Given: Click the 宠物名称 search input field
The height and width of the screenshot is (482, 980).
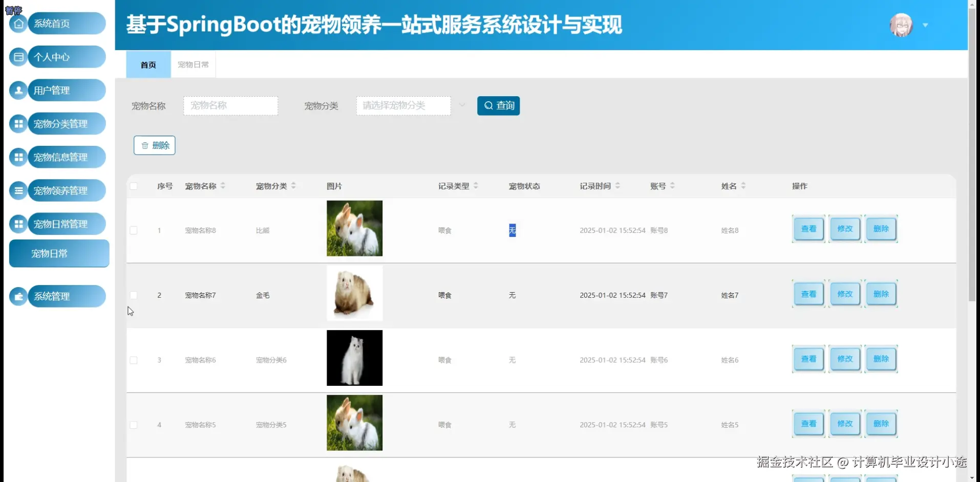Looking at the screenshot, I should click(231, 106).
